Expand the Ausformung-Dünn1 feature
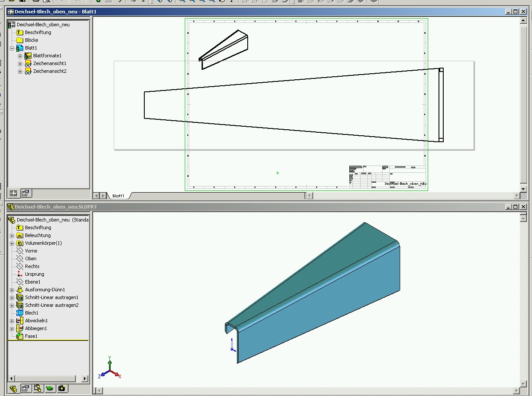Image resolution: width=532 pixels, height=396 pixels. pyautogui.click(x=12, y=290)
